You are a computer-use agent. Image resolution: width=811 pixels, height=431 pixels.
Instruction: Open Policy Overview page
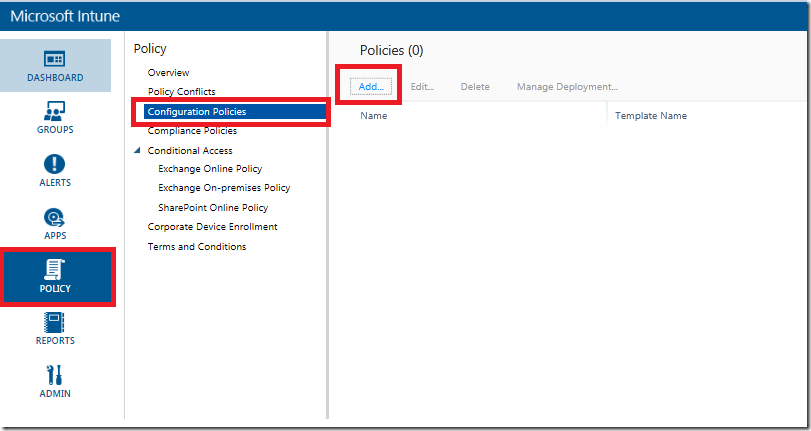[x=168, y=72]
